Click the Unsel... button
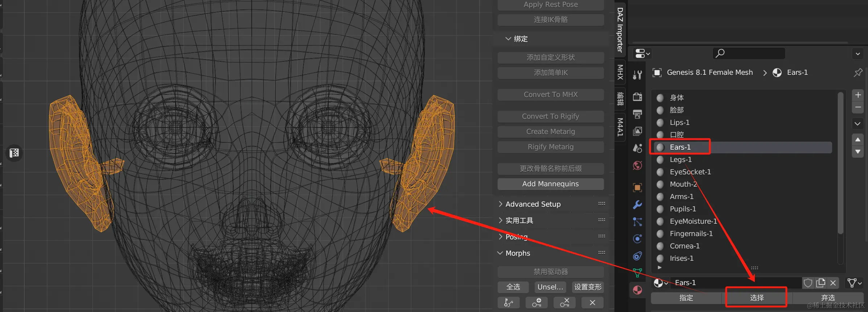 [x=550, y=287]
